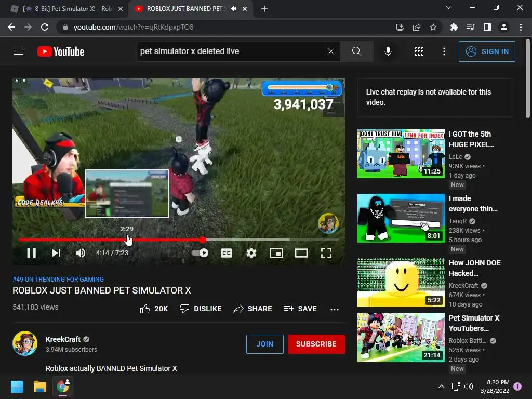The image size is (532, 399).
Task: Open the YouTube guide hamburger menu
Action: (x=19, y=51)
